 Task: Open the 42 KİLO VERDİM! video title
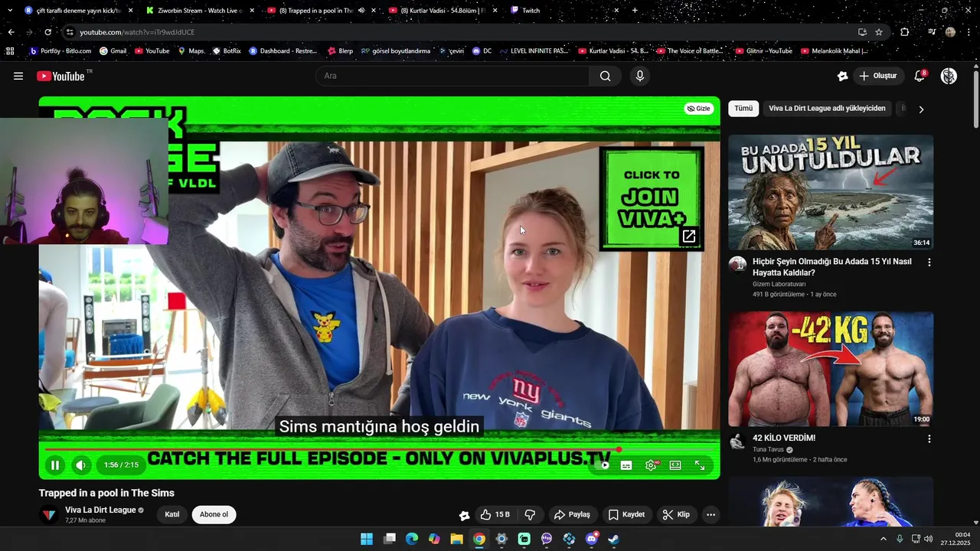784,438
